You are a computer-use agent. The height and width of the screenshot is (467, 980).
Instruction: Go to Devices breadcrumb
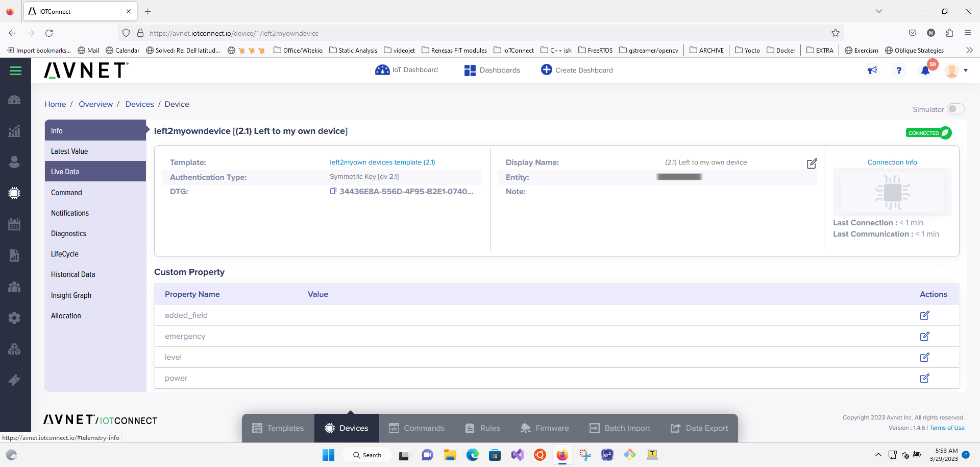click(139, 104)
